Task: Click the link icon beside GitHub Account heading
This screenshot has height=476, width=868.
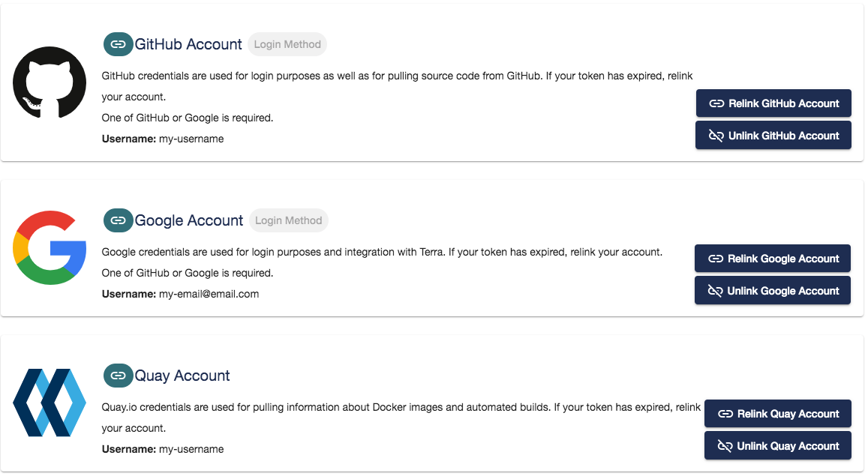Action: (118, 43)
